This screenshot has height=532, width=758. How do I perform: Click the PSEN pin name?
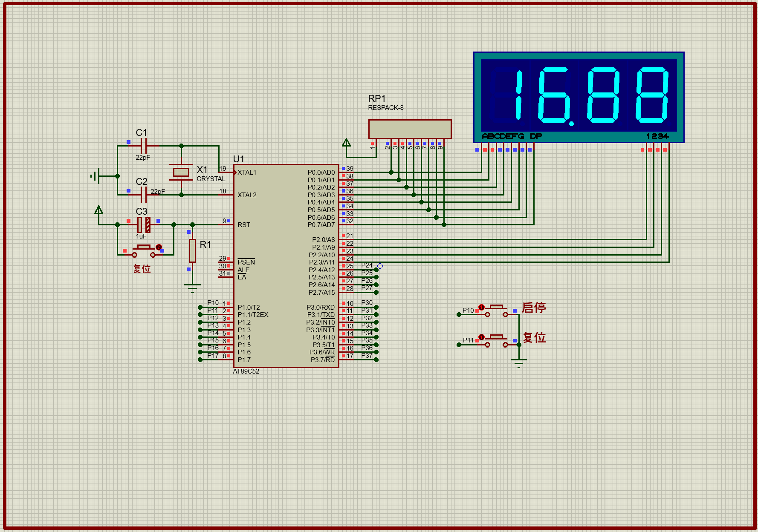point(246,262)
